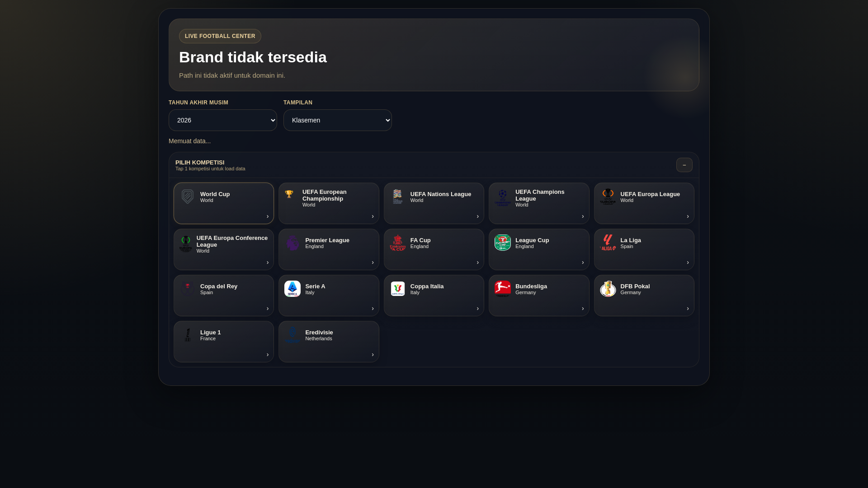
Task: Select the Bundesliga competition title
Action: (x=531, y=286)
